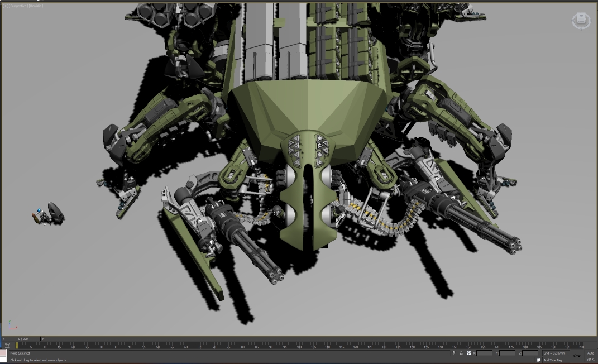
Task: Open the Realistic shading label menu
Action: tap(36, 6)
